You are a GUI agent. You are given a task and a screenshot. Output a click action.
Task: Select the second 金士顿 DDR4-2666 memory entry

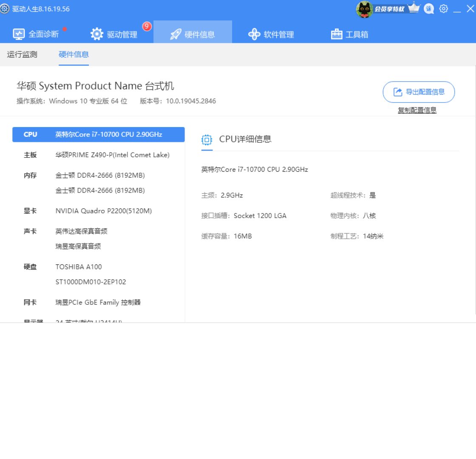coord(100,190)
